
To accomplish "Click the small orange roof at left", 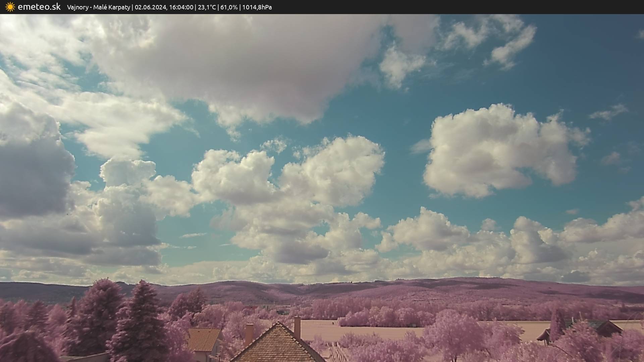I will pyautogui.click(x=203, y=339).
